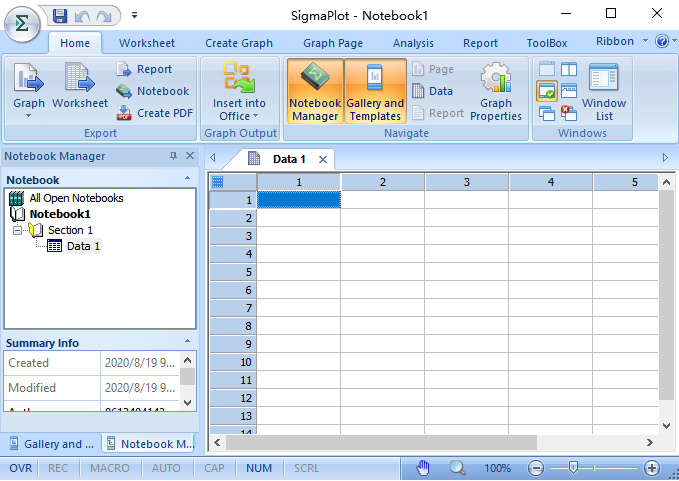
Task: Click the Save icon in quick access toolbar
Action: coord(60,15)
